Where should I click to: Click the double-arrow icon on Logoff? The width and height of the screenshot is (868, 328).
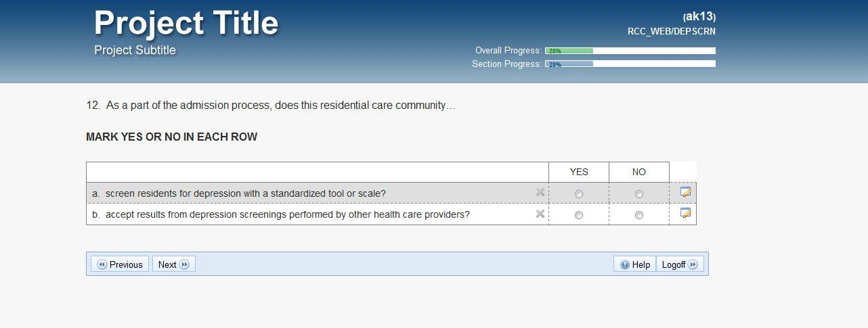click(x=693, y=264)
